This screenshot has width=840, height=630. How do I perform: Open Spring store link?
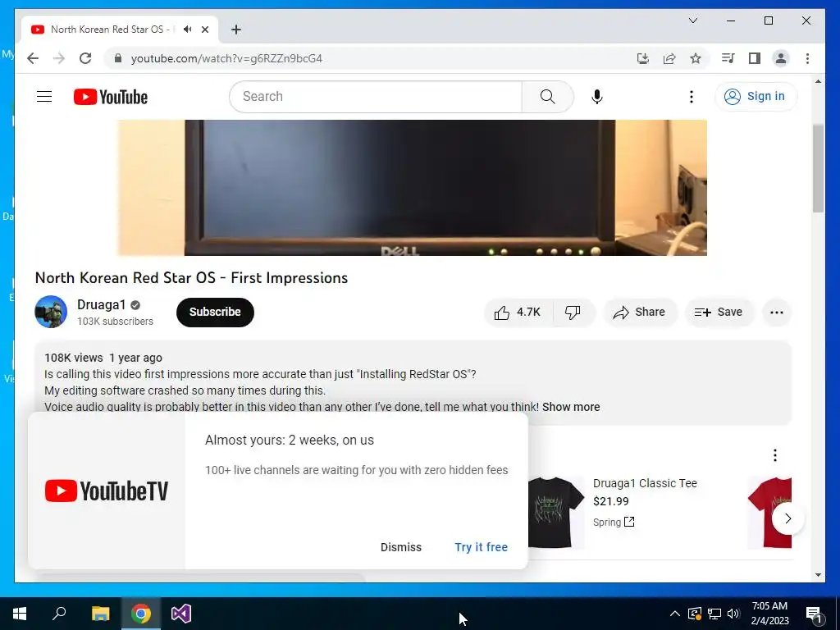(614, 522)
